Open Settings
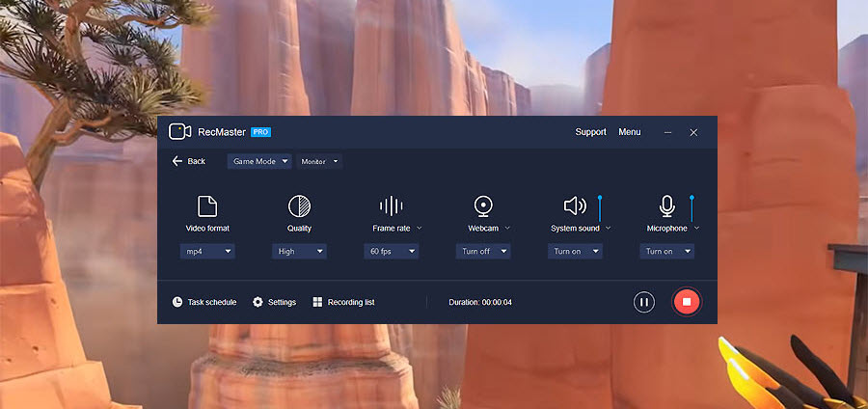The image size is (868, 409). [274, 302]
